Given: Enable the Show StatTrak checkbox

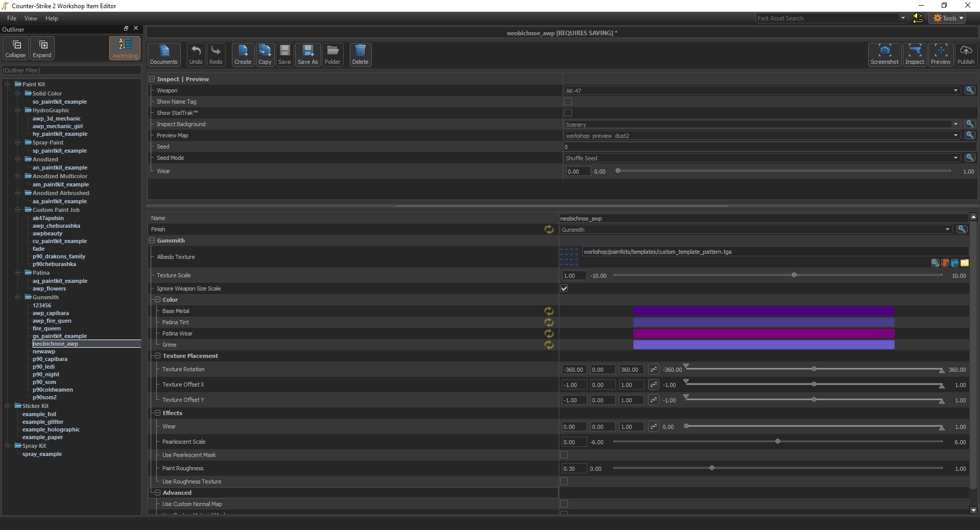Looking at the screenshot, I should point(568,113).
